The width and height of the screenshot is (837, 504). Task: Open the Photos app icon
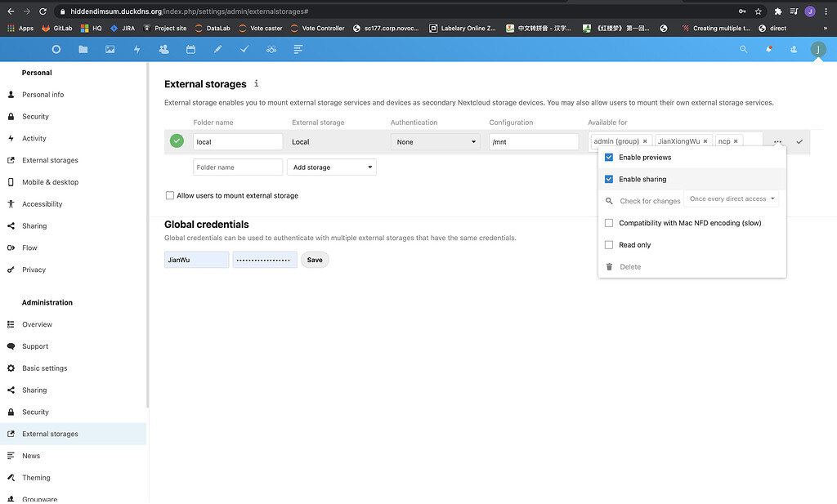point(110,49)
